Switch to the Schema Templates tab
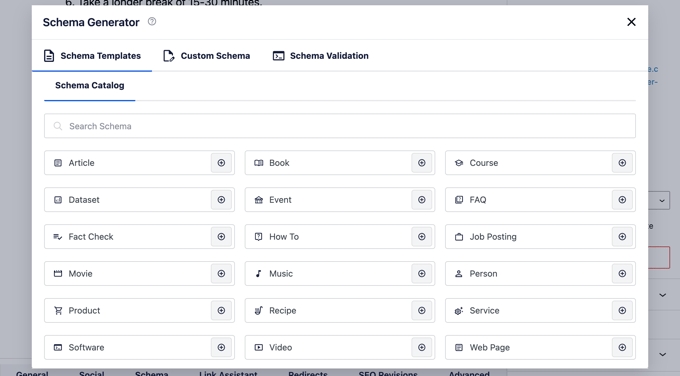680x376 pixels. click(92, 56)
